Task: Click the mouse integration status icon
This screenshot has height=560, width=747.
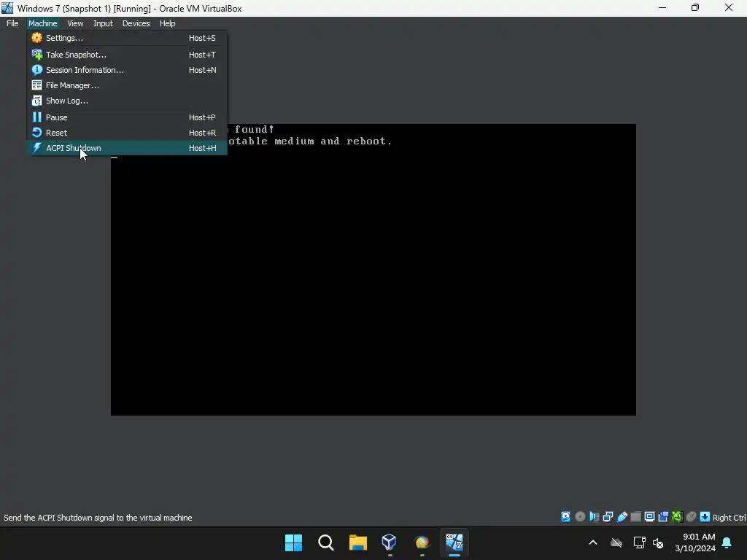Action: pyautogui.click(x=692, y=517)
